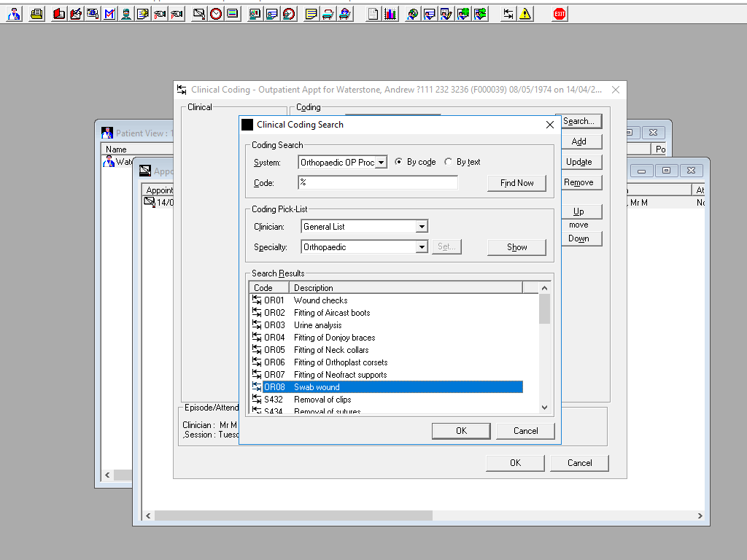The image size is (747, 560).
Task: Open the patient in bed icon
Action: 345,14
